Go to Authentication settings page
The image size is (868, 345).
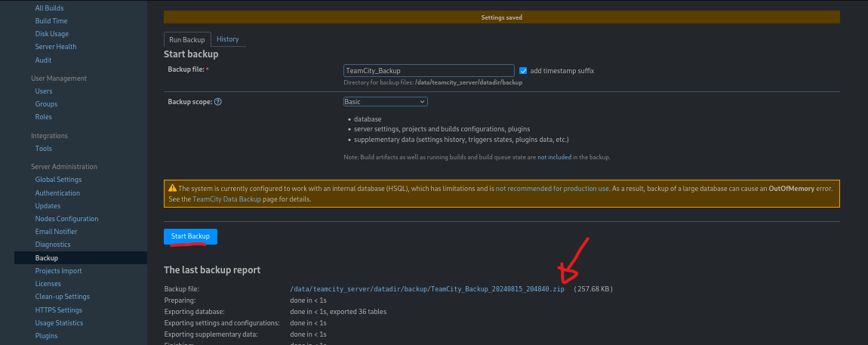pyautogui.click(x=57, y=193)
